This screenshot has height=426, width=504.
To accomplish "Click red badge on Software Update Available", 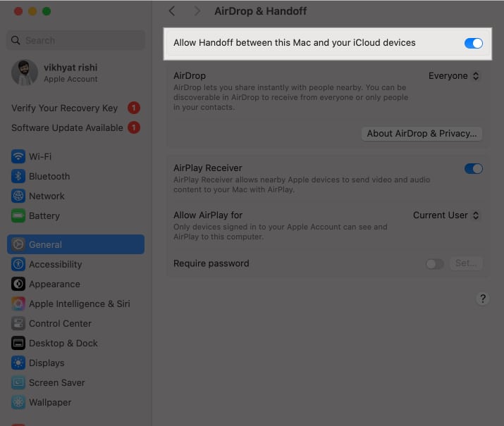I will [134, 127].
